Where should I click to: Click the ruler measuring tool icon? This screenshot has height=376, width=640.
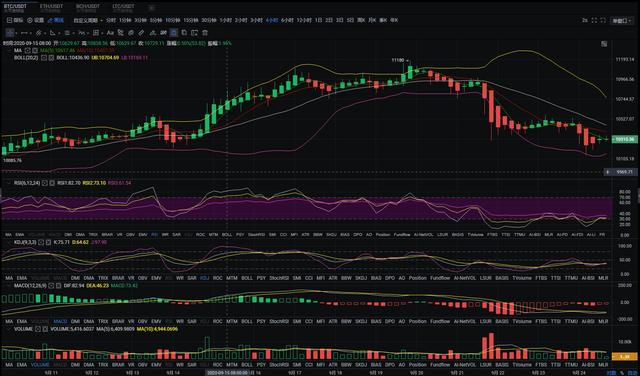click(x=141, y=33)
